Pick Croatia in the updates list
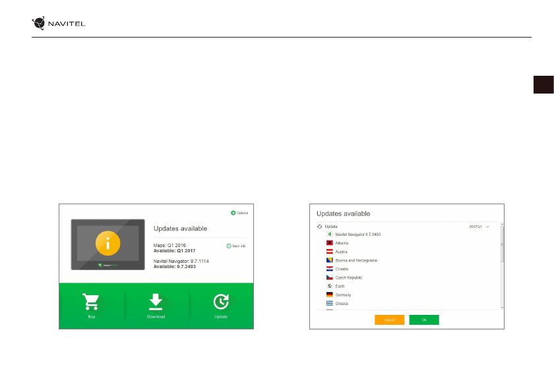The height and width of the screenshot is (392, 554). [342, 269]
